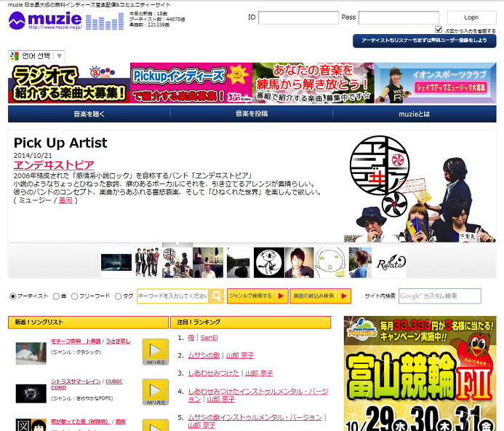Open the white cat song thumbnail
The width and height of the screenshot is (504, 431).
(31, 353)
